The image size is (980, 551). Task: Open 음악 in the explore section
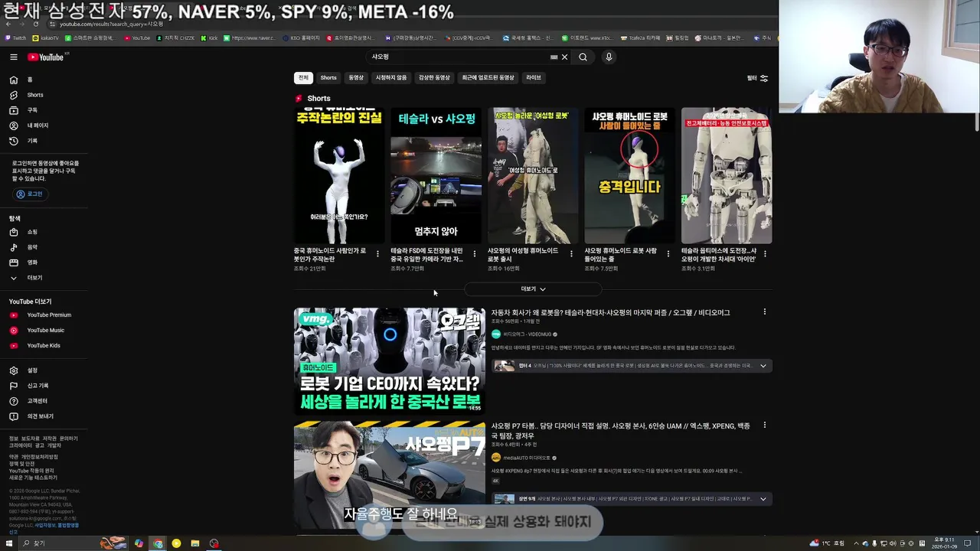pos(42,247)
